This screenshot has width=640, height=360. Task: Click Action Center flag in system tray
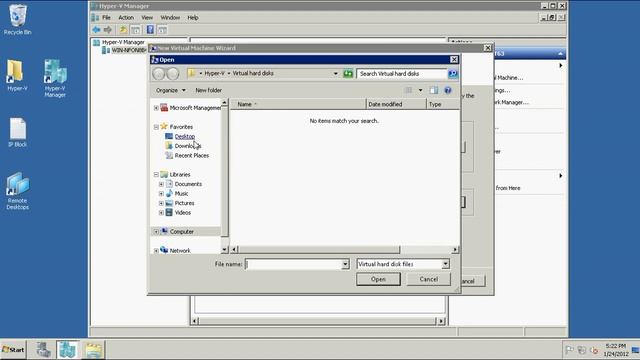569,350
